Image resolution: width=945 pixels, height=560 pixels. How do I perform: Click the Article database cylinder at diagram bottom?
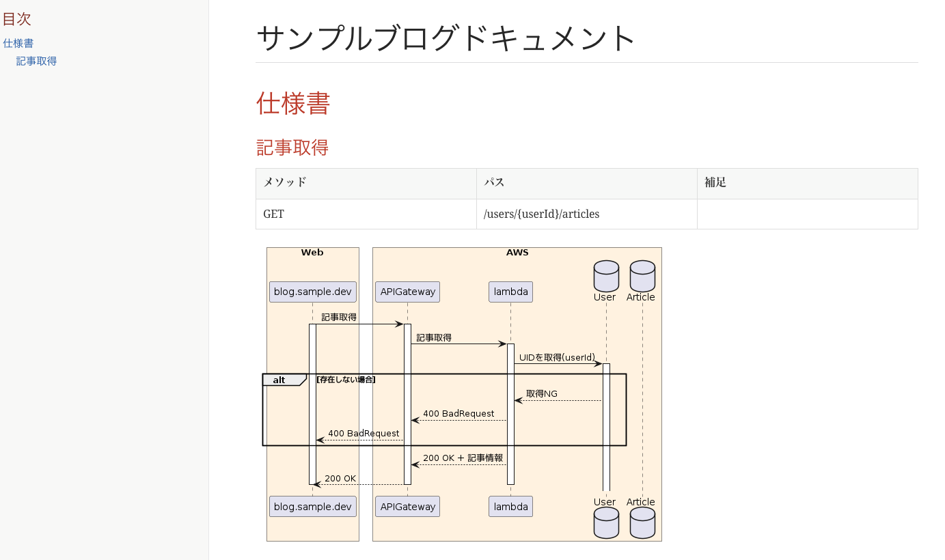641,522
